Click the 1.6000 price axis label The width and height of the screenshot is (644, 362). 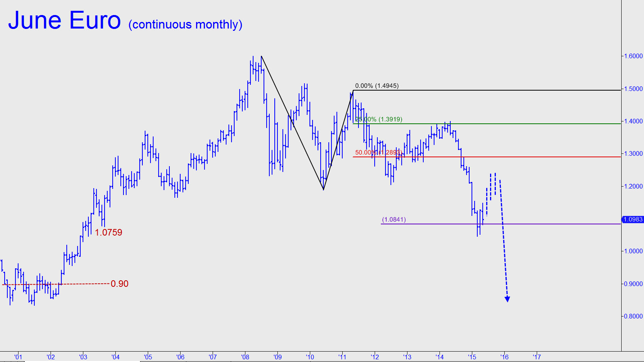(633, 56)
